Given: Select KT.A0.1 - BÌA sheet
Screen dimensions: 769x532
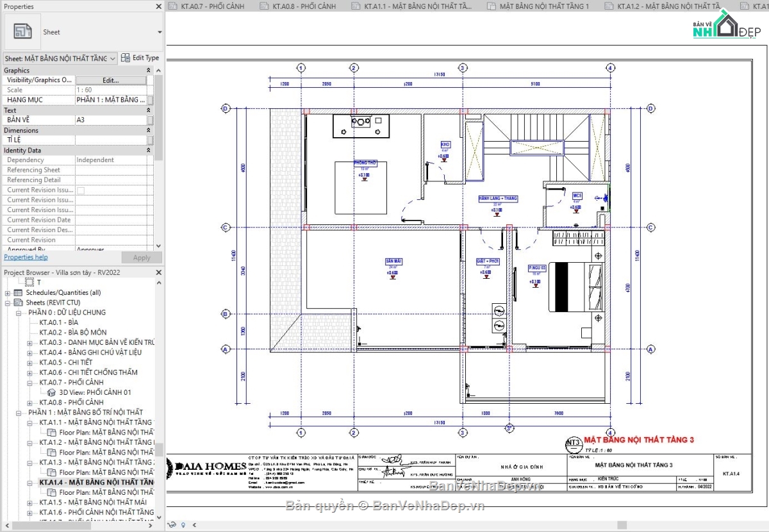Looking at the screenshot, I should [58, 322].
